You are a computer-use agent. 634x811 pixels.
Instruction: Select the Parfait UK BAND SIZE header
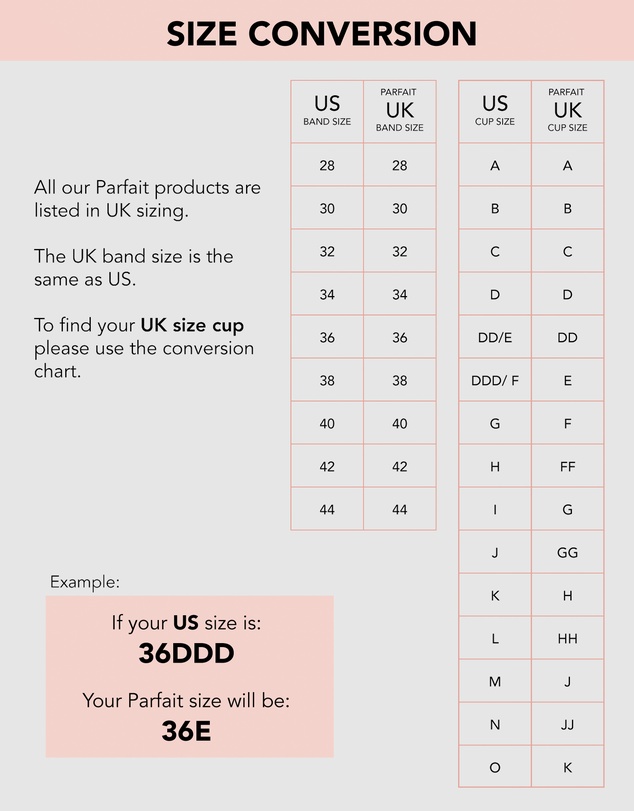click(400, 111)
